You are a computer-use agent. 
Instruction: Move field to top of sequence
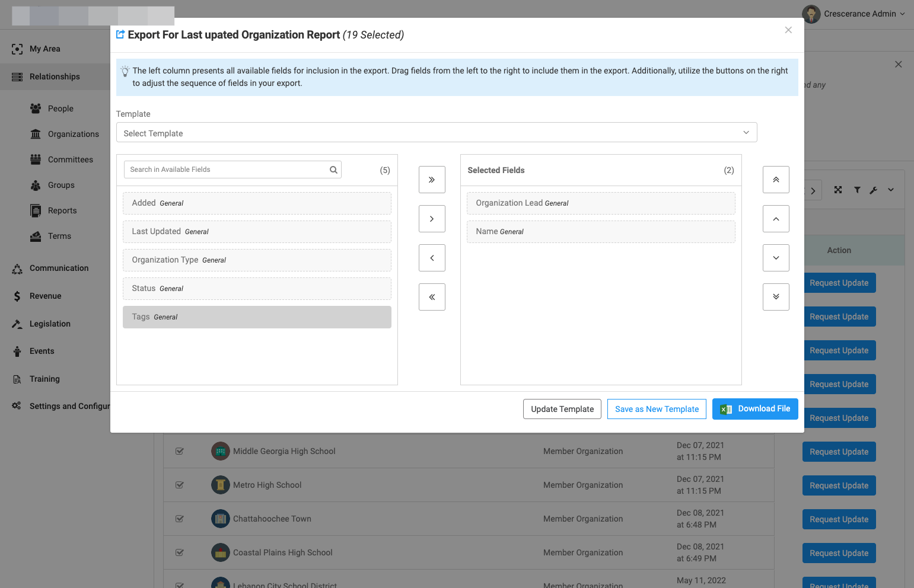point(776,180)
